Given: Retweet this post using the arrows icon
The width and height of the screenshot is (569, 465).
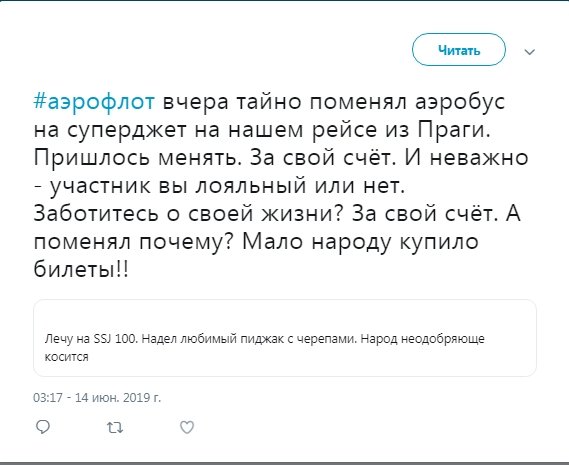Looking at the screenshot, I should [115, 428].
